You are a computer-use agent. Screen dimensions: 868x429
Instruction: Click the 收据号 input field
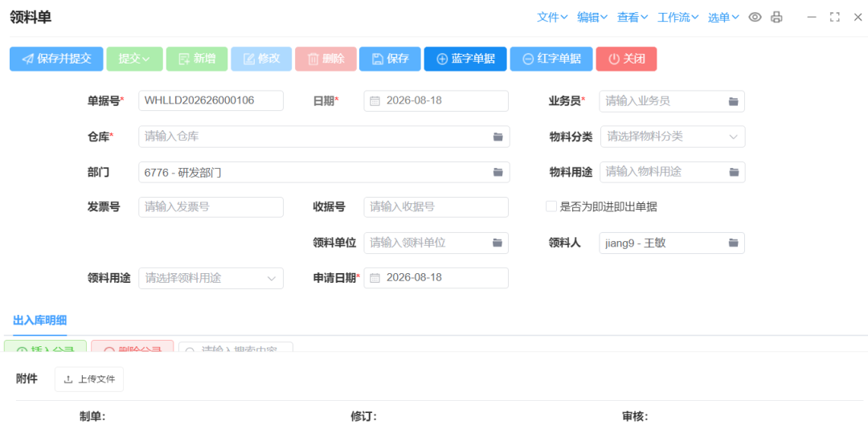click(436, 207)
